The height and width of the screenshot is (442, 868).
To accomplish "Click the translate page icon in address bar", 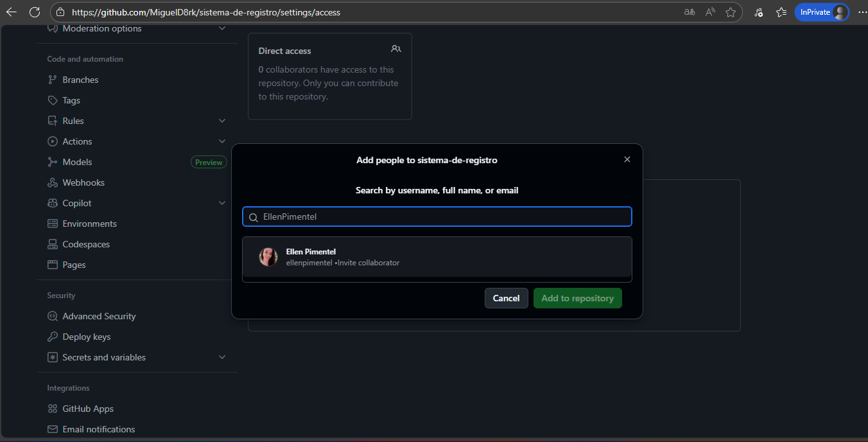I will pyautogui.click(x=690, y=12).
